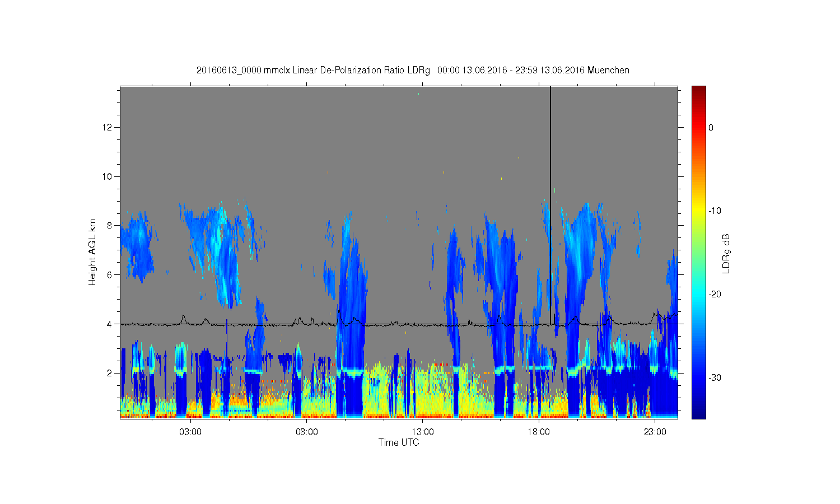Click the height label '10'
The height and width of the screenshot is (504, 840).
click(x=108, y=176)
